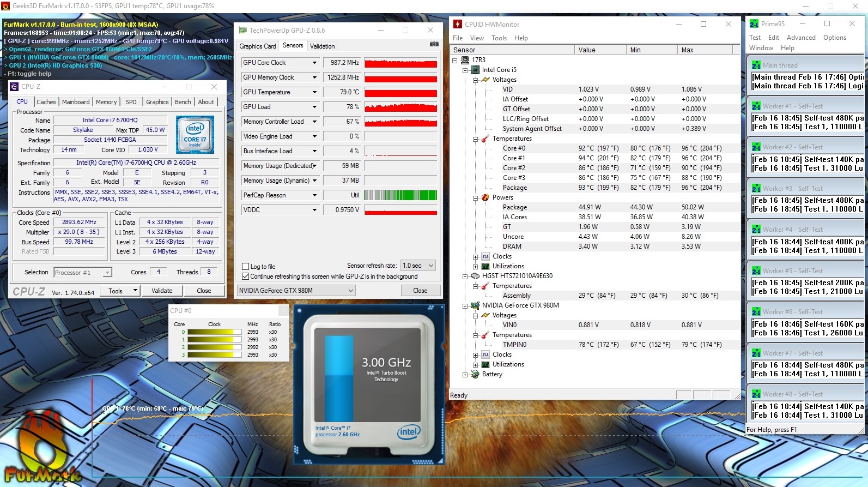Click the Close button in CPU-Z
The width and height of the screenshot is (868, 487).
click(x=204, y=291)
